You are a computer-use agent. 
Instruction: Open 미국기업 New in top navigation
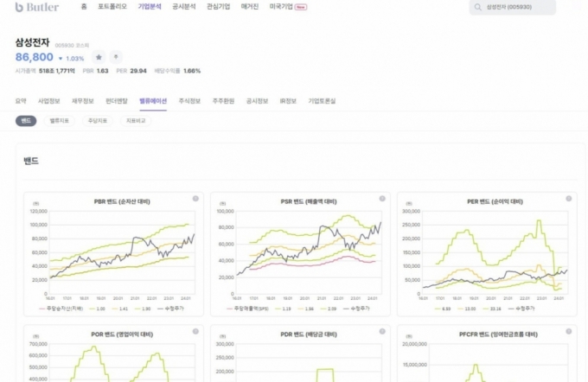pos(288,7)
